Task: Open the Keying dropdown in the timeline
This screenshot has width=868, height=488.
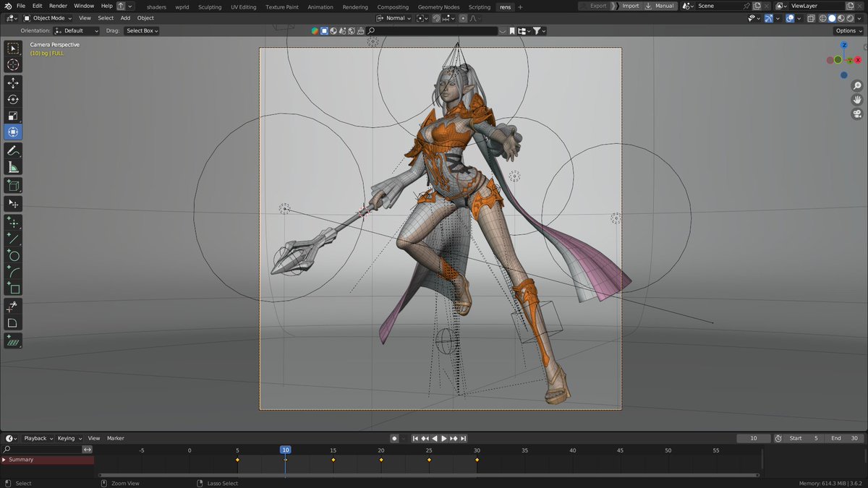Action: coord(69,438)
